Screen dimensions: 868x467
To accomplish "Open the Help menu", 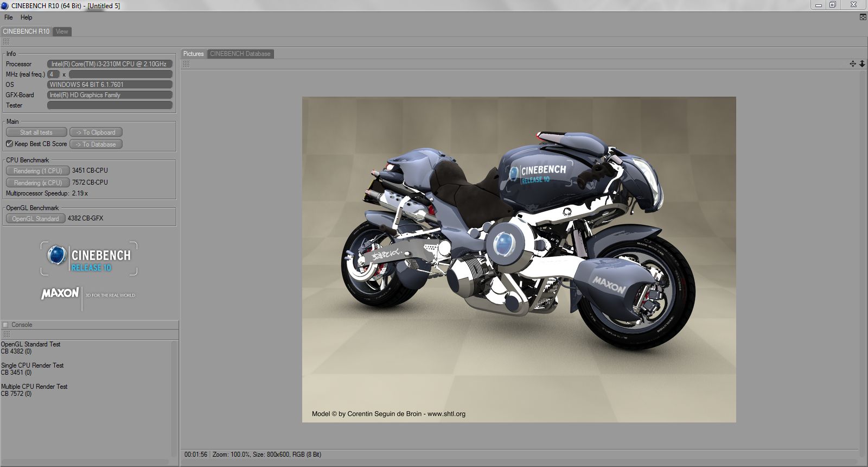I will pyautogui.click(x=27, y=17).
